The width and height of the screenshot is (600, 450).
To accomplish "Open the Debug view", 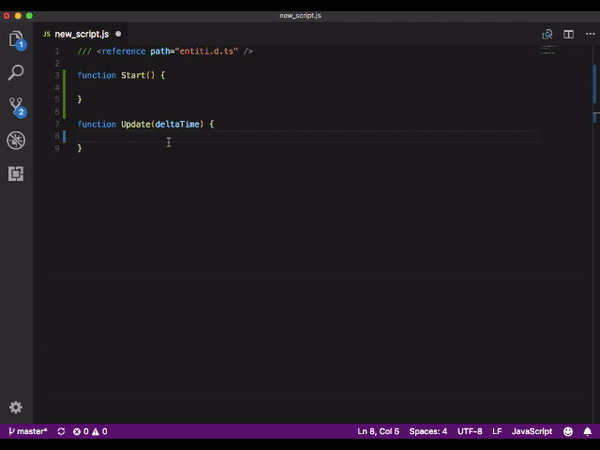I will pyautogui.click(x=16, y=140).
